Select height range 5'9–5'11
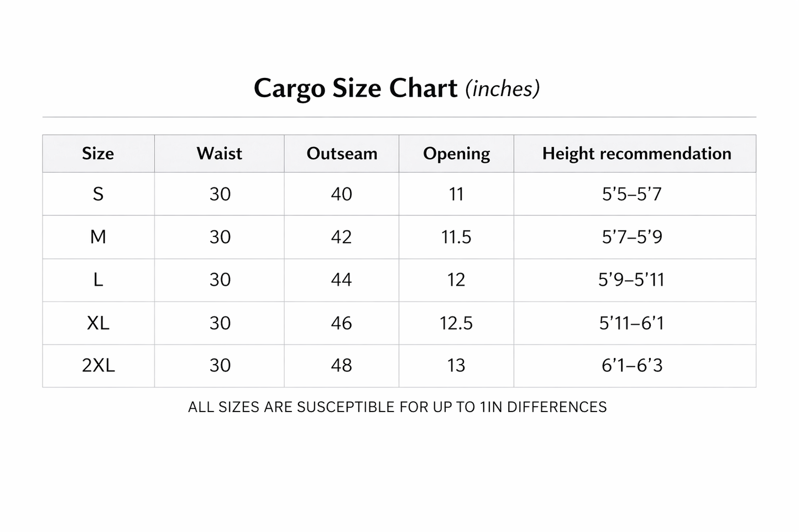The image size is (799, 532). [631, 280]
